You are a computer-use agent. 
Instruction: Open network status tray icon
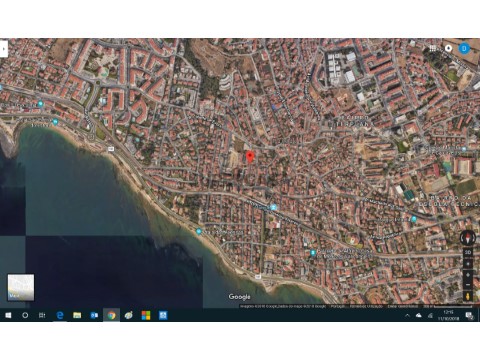430,315
